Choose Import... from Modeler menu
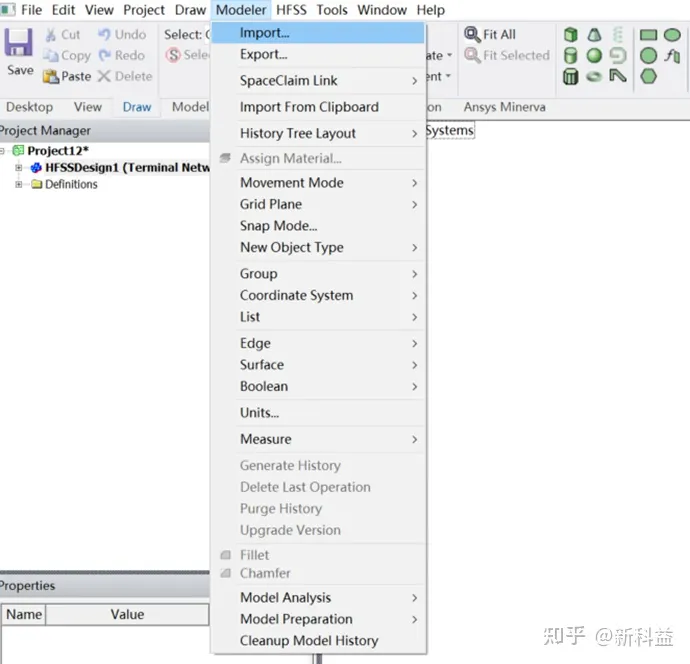 click(319, 33)
